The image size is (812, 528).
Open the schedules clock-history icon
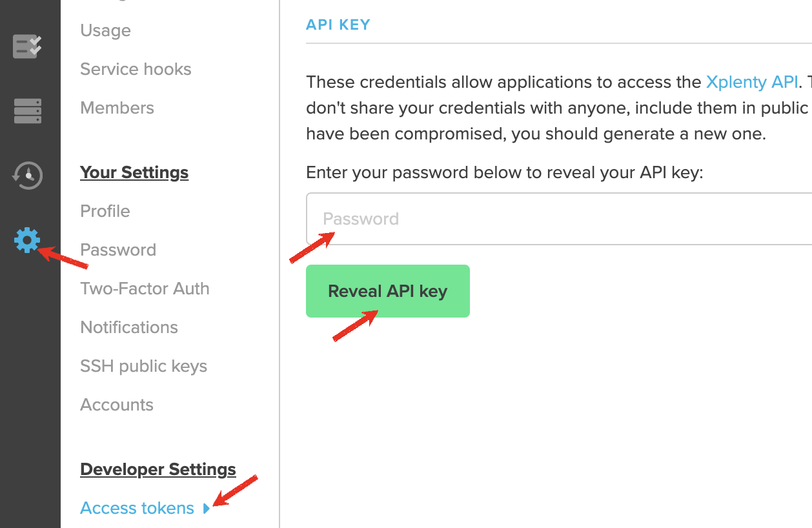(x=27, y=176)
